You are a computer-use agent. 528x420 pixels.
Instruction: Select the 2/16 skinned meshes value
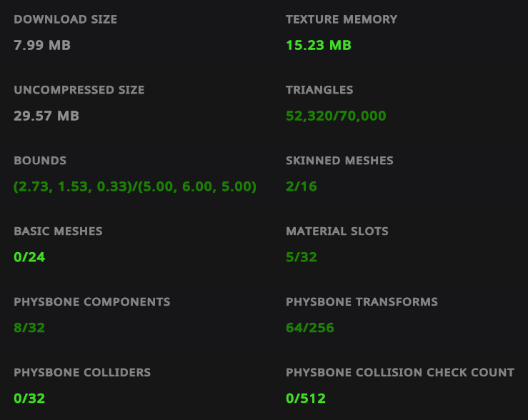tap(302, 186)
